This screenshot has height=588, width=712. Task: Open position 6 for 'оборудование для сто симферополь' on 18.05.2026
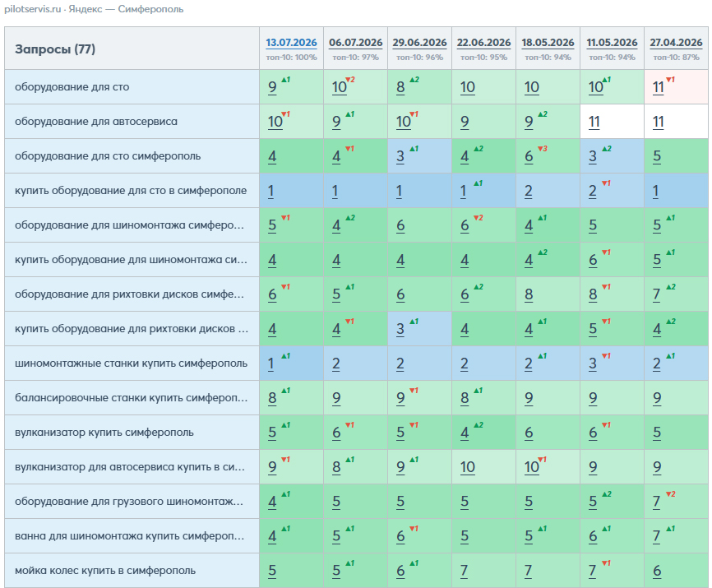point(529,156)
